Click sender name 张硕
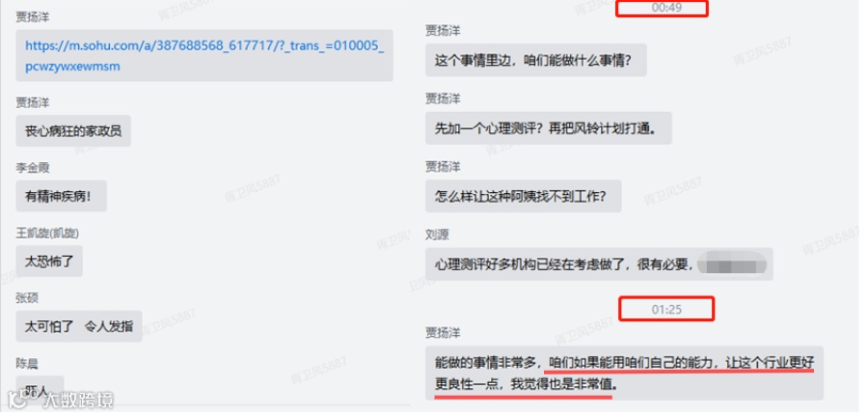The image size is (868, 416). [x=27, y=300]
